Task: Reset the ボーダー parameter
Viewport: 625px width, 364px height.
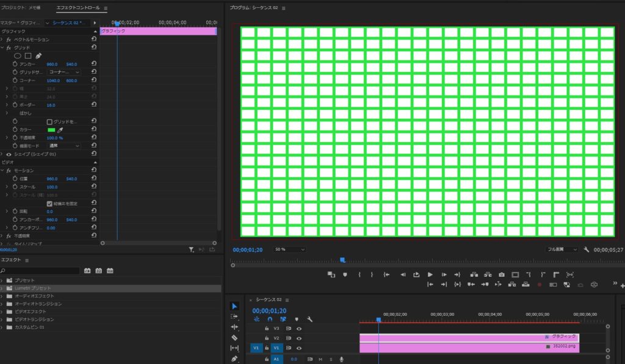Action: pos(93,105)
